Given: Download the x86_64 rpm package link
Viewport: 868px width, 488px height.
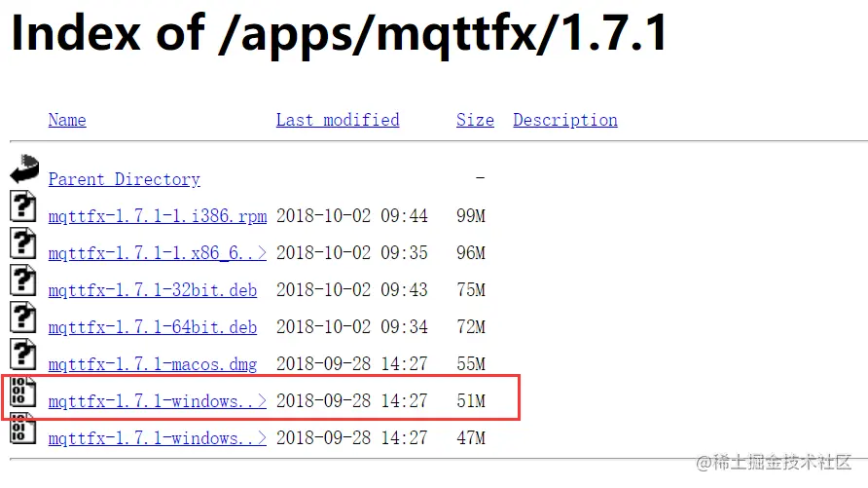Looking at the screenshot, I should click(x=158, y=253).
